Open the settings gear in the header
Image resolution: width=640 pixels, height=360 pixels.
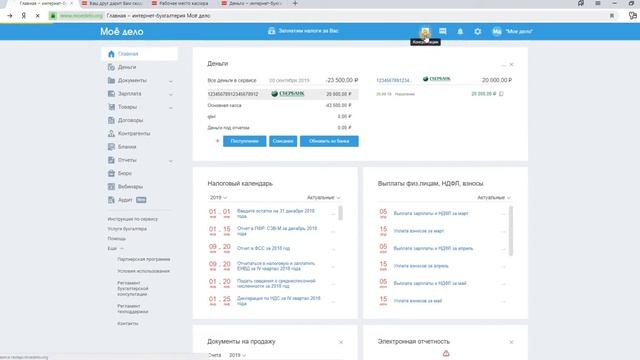click(x=478, y=31)
